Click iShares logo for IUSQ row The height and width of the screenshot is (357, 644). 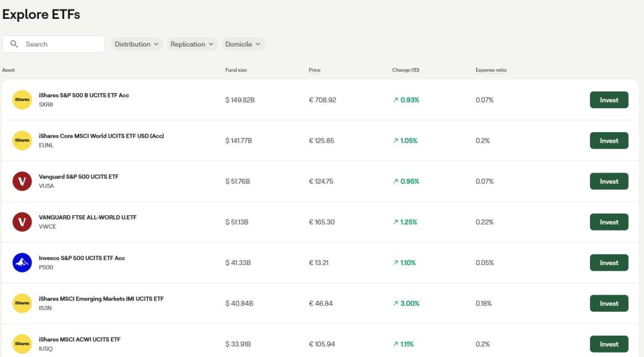(22, 344)
